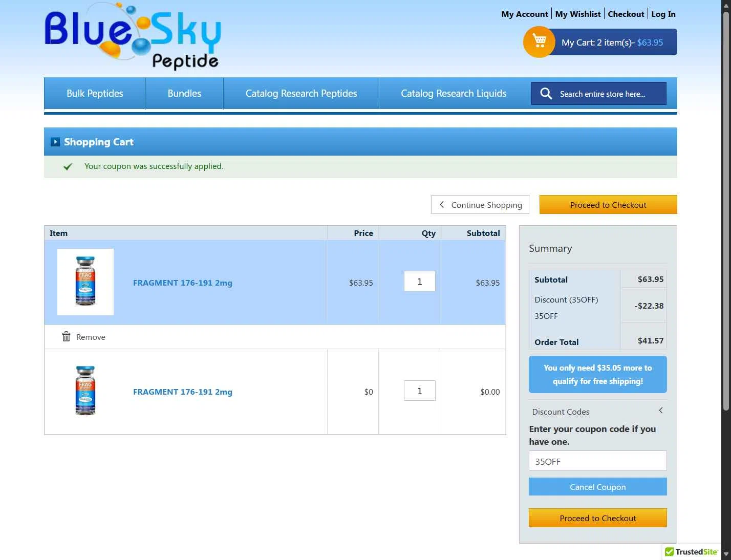The height and width of the screenshot is (560, 731).
Task: Click the Discount Codes heading
Action: pos(561,412)
